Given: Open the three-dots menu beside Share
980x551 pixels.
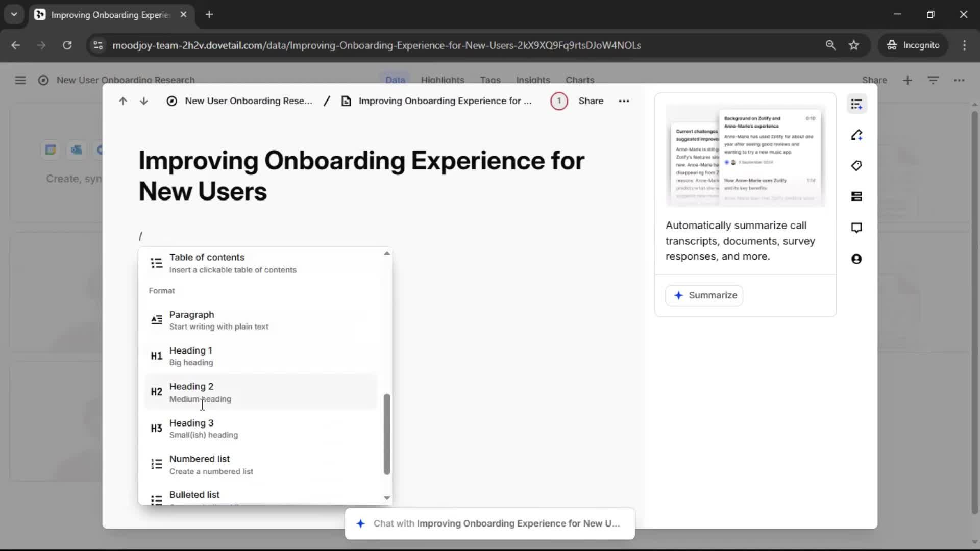Looking at the screenshot, I should click(x=624, y=101).
